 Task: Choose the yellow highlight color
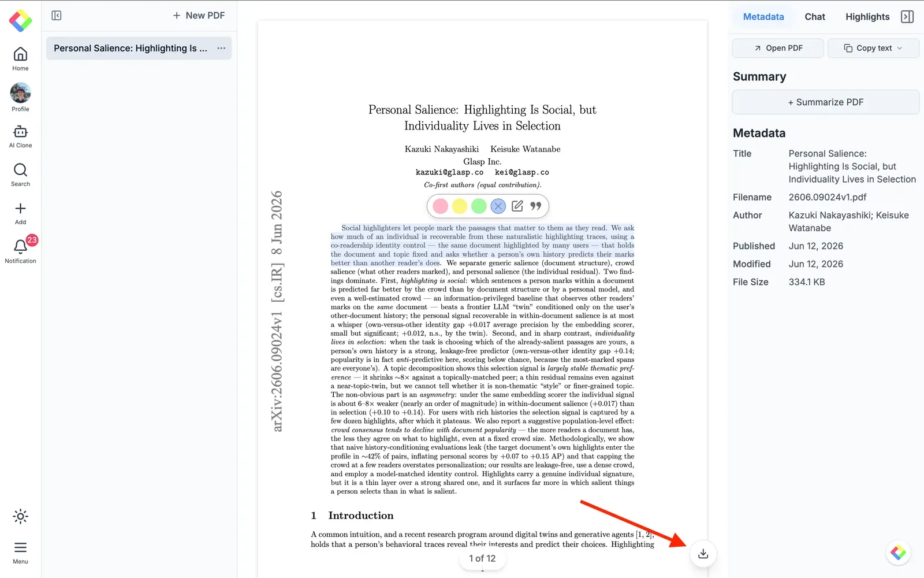tap(460, 206)
